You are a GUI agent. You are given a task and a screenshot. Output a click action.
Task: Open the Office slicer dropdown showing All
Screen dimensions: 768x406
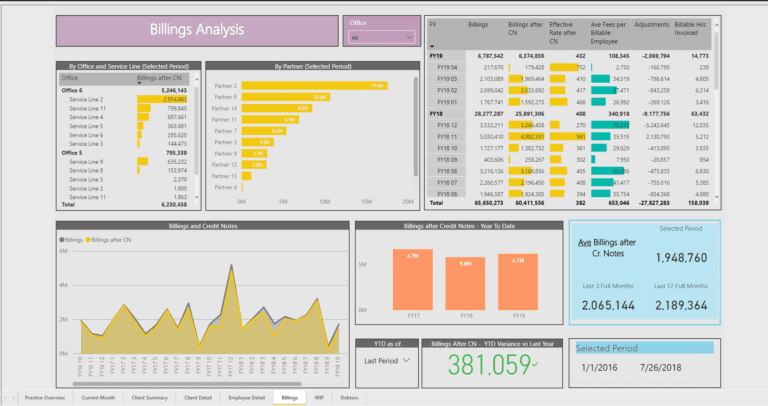coord(382,38)
